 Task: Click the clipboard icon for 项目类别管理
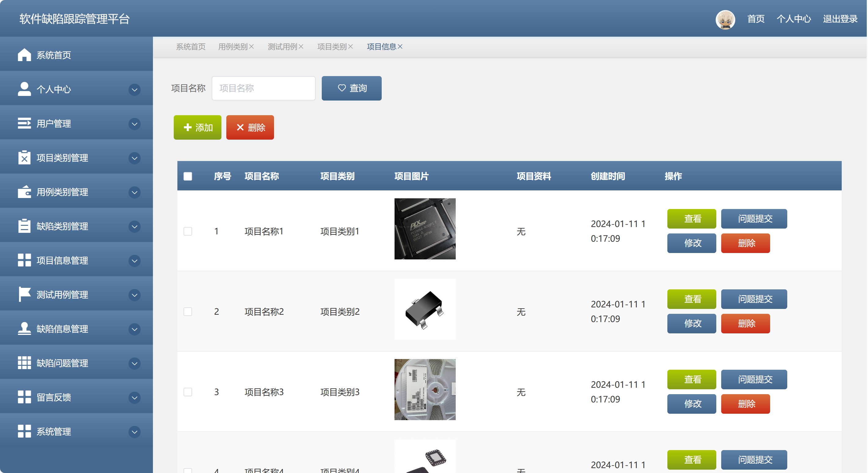24,158
